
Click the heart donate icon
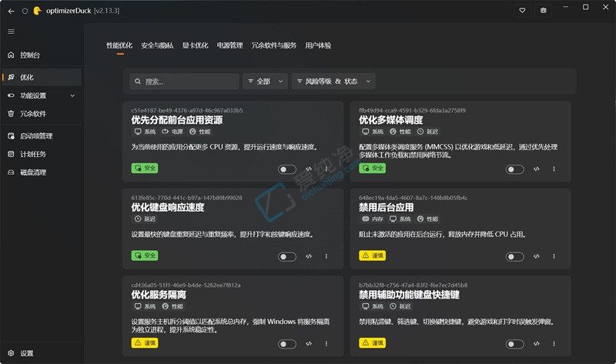522,11
